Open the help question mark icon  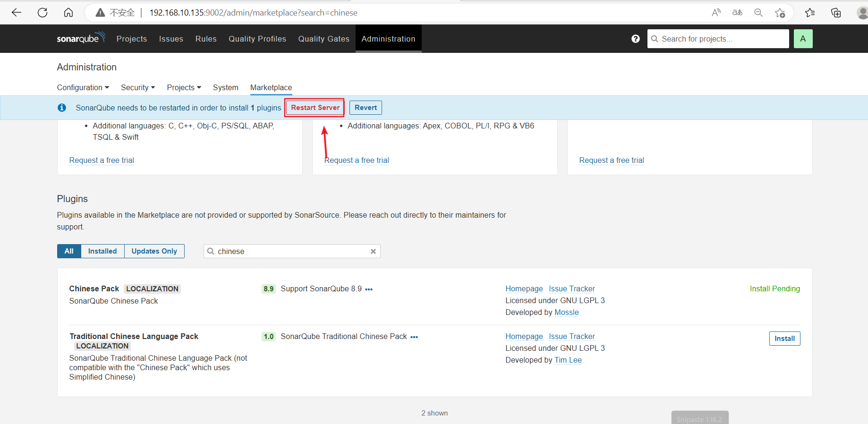point(636,39)
